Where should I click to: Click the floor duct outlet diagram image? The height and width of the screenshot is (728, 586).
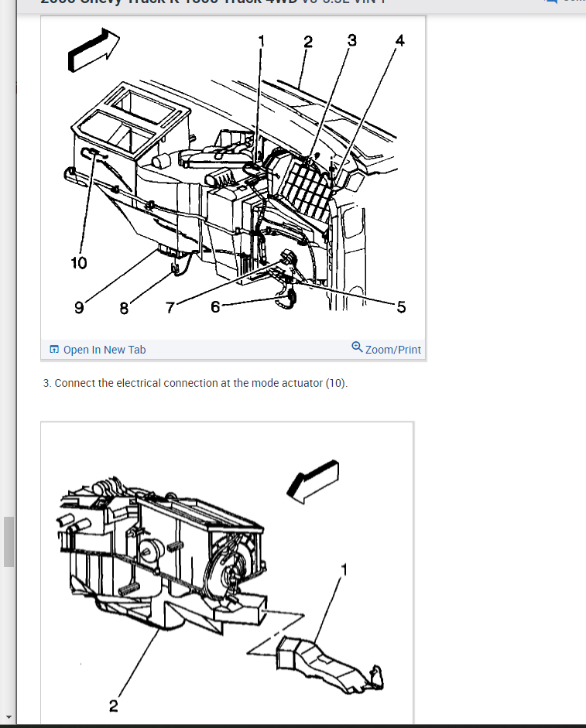227,572
